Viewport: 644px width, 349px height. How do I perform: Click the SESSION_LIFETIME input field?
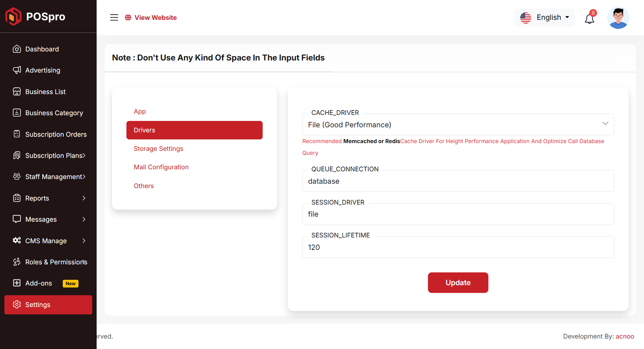tap(458, 247)
